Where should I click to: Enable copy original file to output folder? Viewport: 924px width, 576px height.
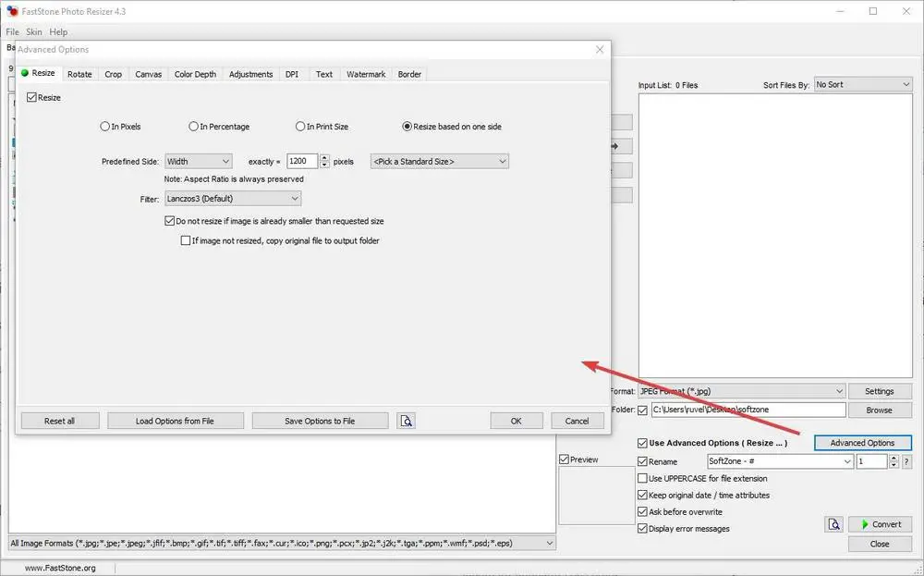pyautogui.click(x=186, y=240)
